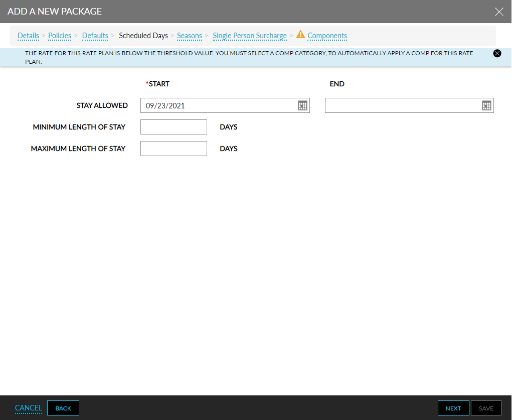Close the Add a New Package dialog
Viewport: 512px width, 420px height.
pyautogui.click(x=499, y=12)
